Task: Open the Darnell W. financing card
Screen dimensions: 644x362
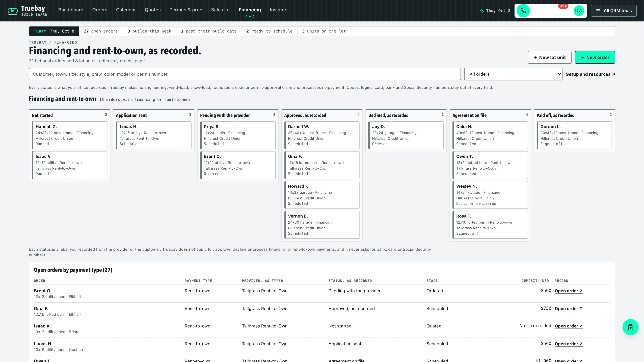Action: 322,135
